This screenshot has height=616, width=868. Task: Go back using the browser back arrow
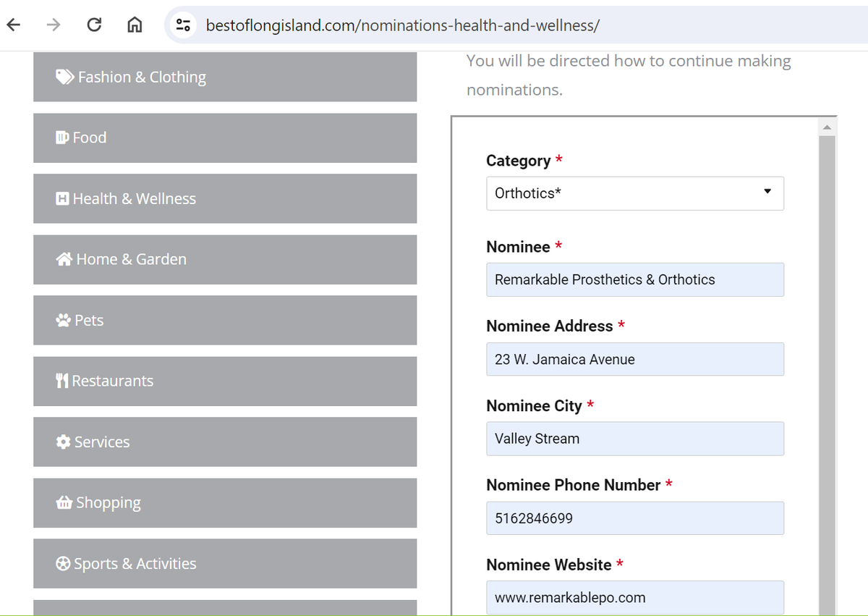click(x=14, y=25)
